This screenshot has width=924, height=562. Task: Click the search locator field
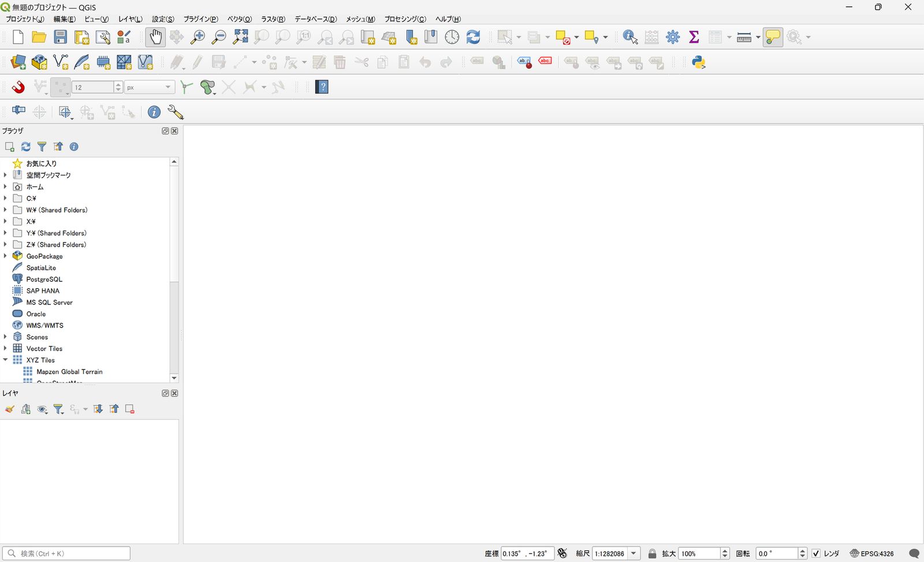pos(66,553)
